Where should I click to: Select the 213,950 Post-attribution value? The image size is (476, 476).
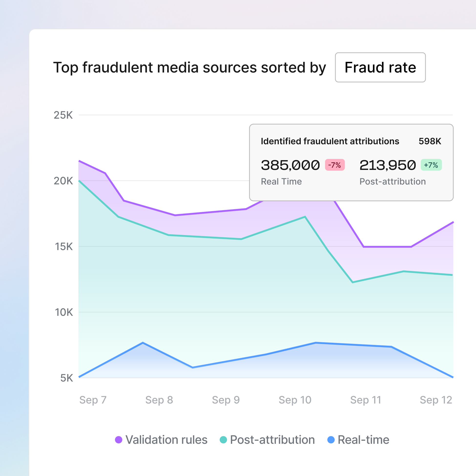tap(388, 165)
